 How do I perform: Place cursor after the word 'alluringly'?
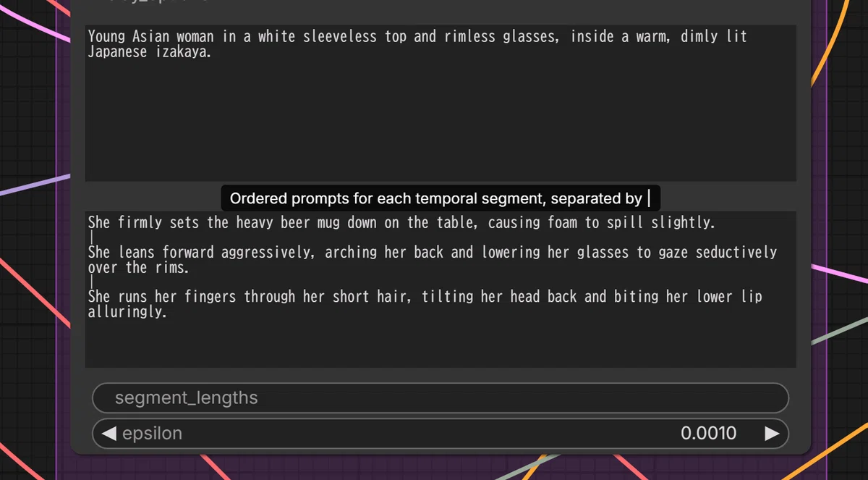click(168, 313)
